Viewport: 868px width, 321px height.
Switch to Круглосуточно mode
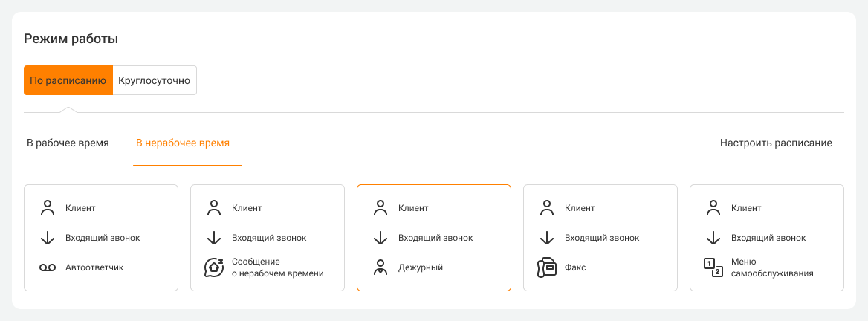click(x=155, y=80)
